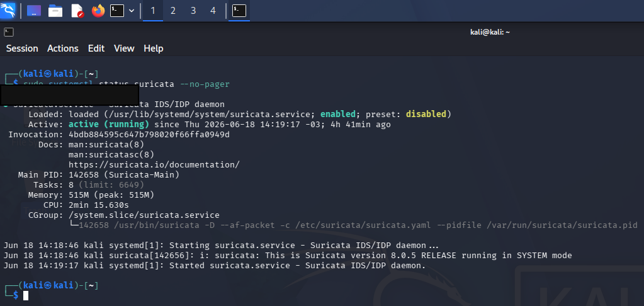The width and height of the screenshot is (644, 306).
Task: Switch to workspace 4
Action: click(x=213, y=11)
